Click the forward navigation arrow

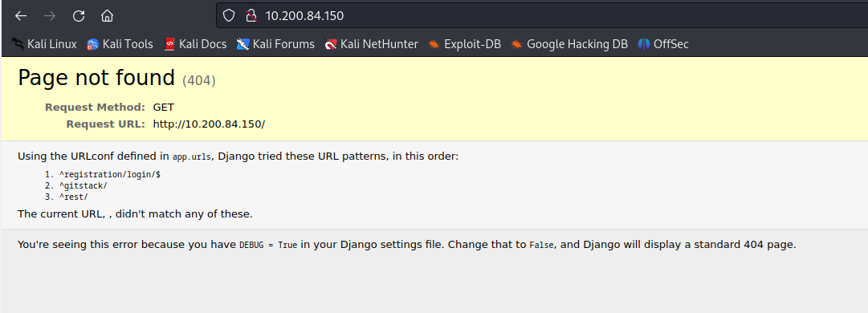pyautogui.click(x=50, y=16)
